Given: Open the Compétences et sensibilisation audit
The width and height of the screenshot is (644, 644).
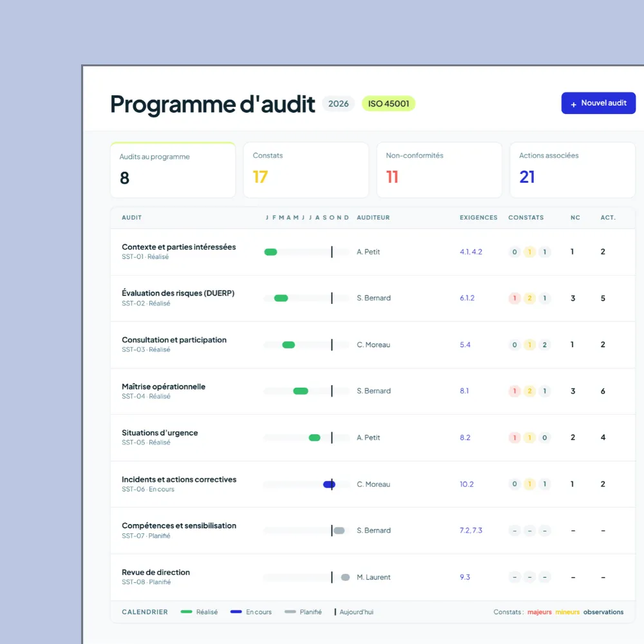Looking at the screenshot, I should [x=179, y=526].
